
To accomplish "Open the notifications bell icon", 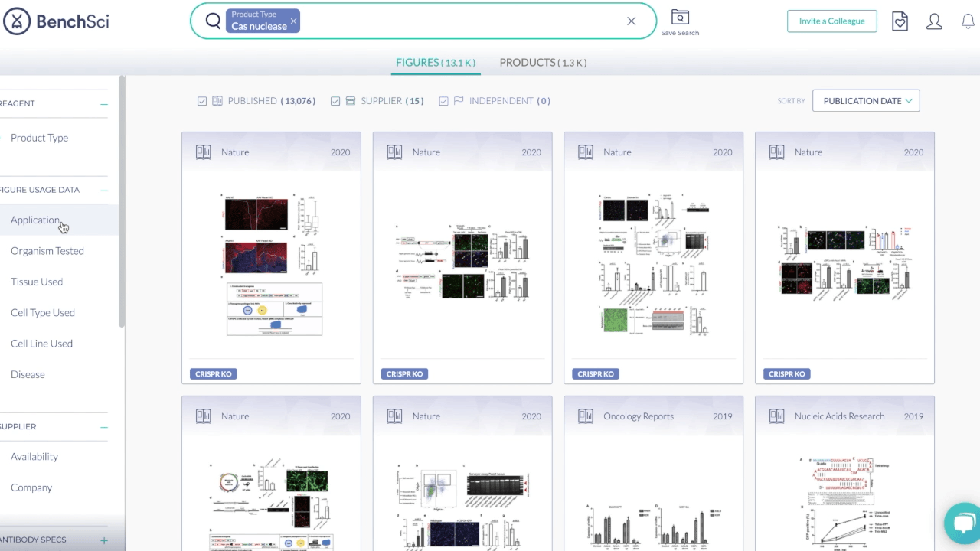I will [968, 21].
